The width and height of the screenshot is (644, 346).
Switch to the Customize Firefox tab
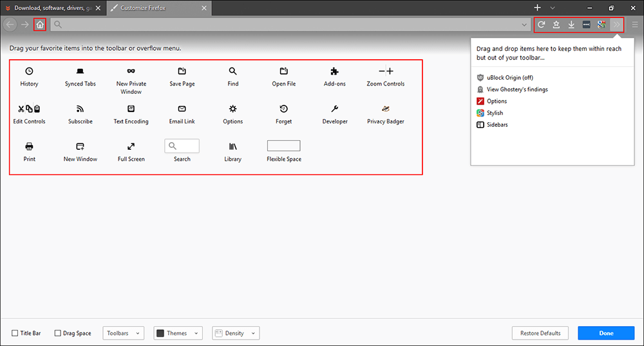(x=159, y=8)
